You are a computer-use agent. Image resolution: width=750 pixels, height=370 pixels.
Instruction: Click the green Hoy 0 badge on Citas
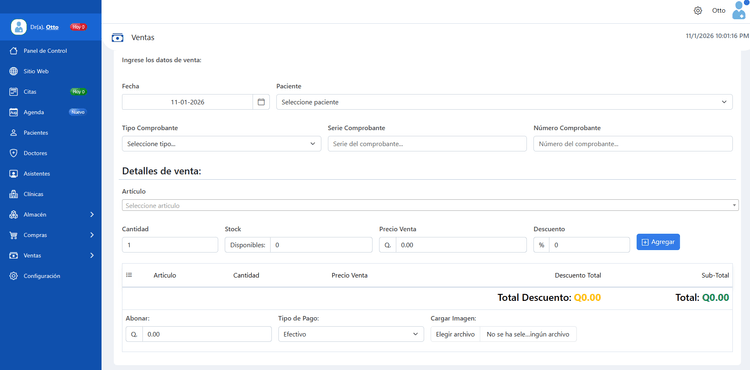tap(78, 92)
